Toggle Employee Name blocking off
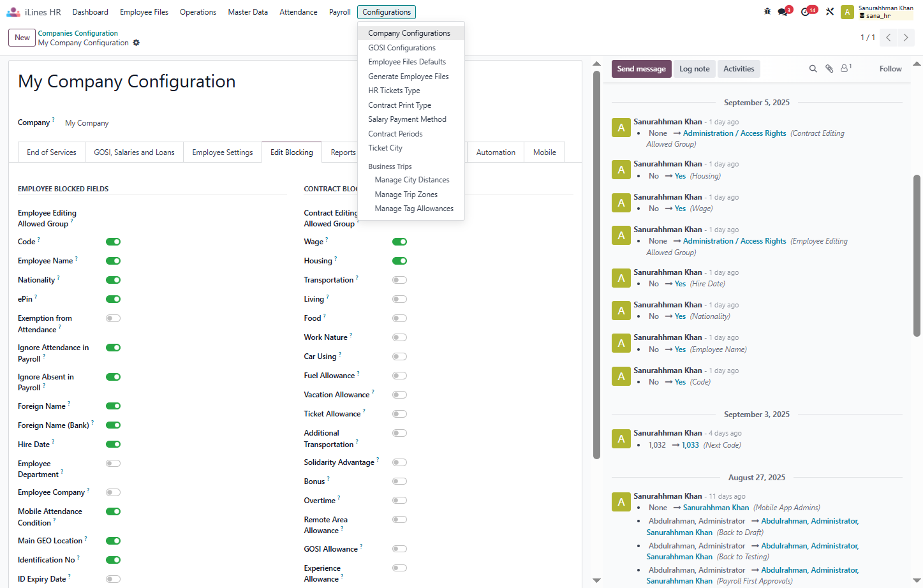 pyautogui.click(x=114, y=261)
